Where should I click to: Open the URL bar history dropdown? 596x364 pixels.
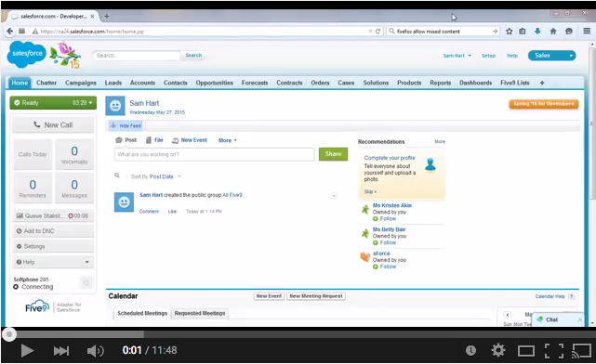point(370,32)
